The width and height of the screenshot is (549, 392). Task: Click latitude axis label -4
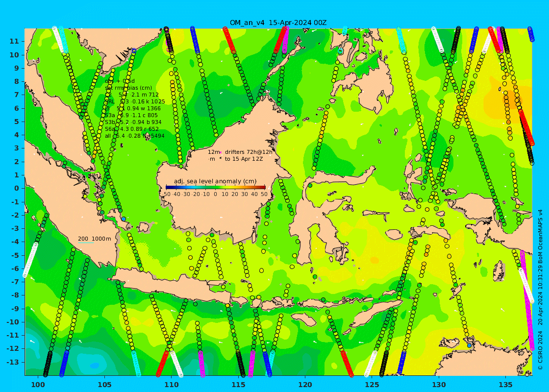coord(15,242)
